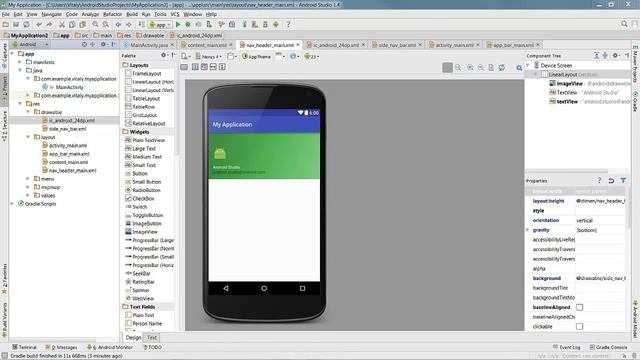The width and height of the screenshot is (640, 360).
Task: Open the Refactor menu
Action: click(x=113, y=14)
